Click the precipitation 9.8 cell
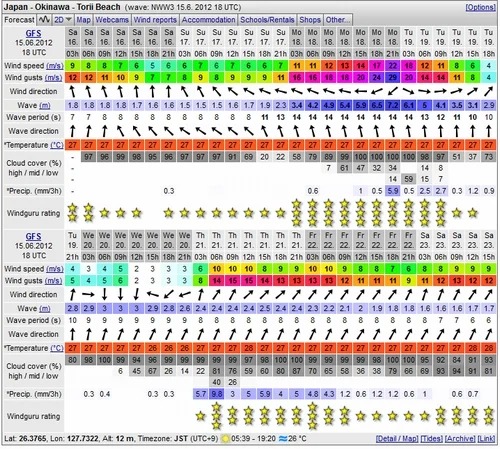The image size is (500, 449). (x=216, y=394)
